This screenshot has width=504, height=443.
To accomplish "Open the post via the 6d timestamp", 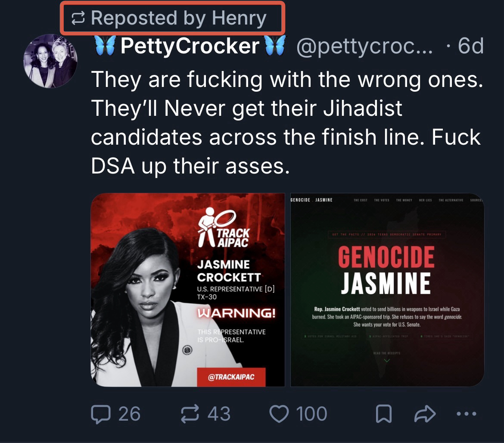I will click(x=470, y=46).
